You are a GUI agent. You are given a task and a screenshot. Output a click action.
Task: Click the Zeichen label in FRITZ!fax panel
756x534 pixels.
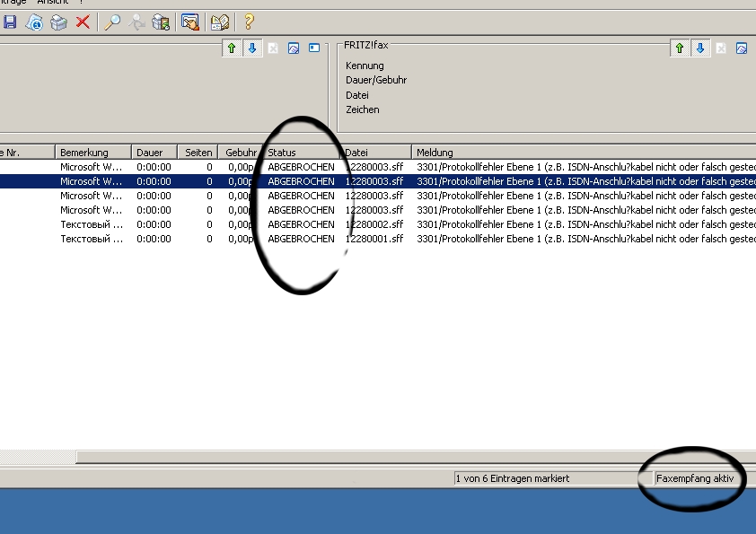click(x=362, y=109)
